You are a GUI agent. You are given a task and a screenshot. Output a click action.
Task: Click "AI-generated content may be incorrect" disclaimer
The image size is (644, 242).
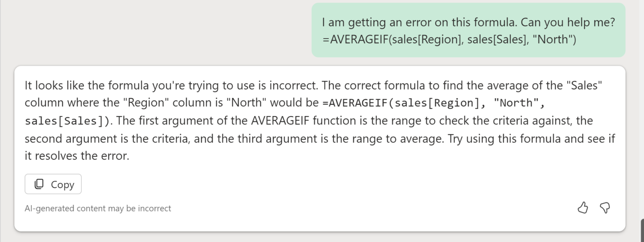(98, 209)
